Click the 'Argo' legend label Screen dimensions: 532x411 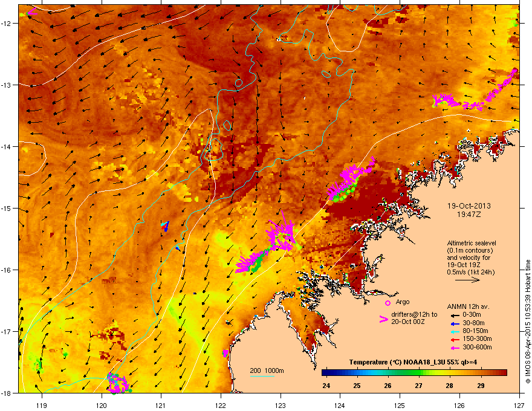click(x=403, y=302)
